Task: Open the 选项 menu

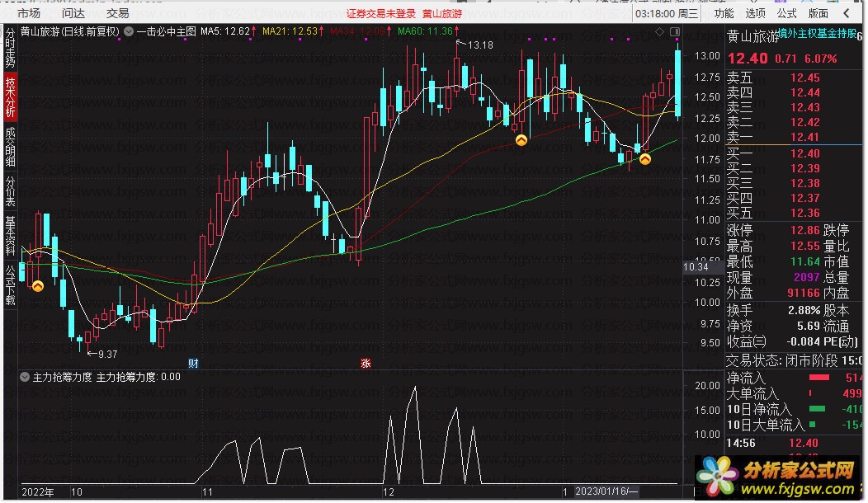Action: (755, 13)
